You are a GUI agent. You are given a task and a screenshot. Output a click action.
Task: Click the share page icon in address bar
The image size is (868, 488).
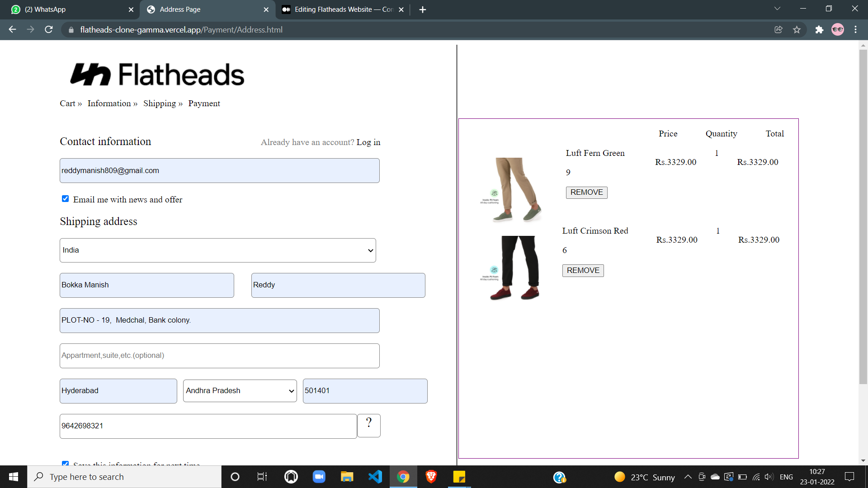point(778,30)
